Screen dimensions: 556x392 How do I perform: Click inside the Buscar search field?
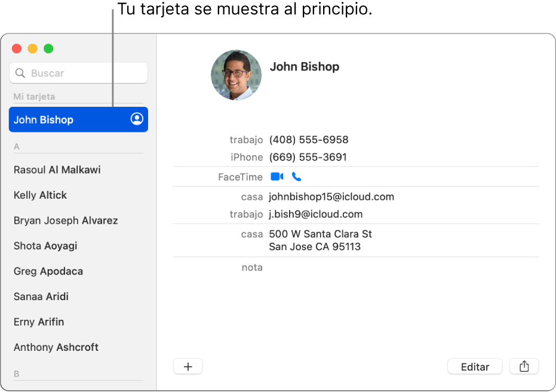pos(78,72)
